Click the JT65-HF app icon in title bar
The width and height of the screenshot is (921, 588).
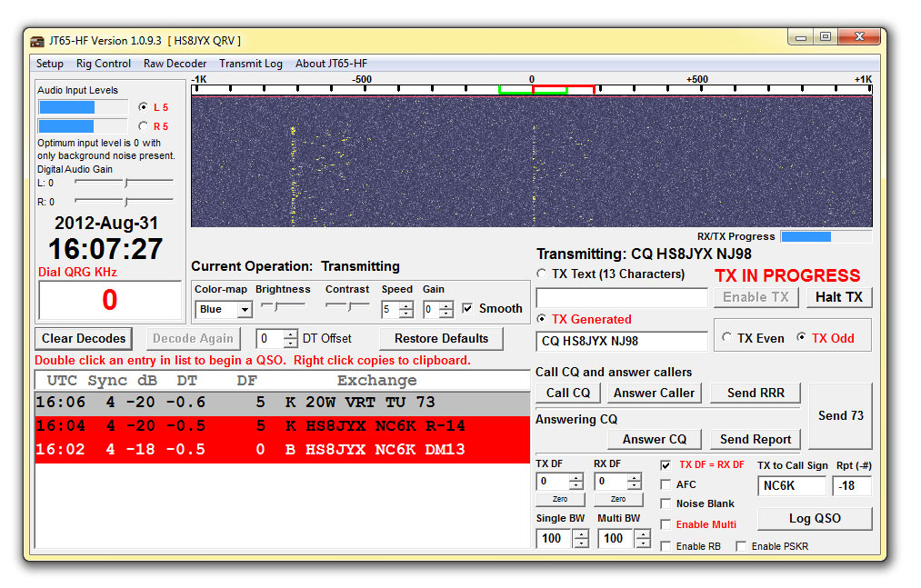[37, 41]
